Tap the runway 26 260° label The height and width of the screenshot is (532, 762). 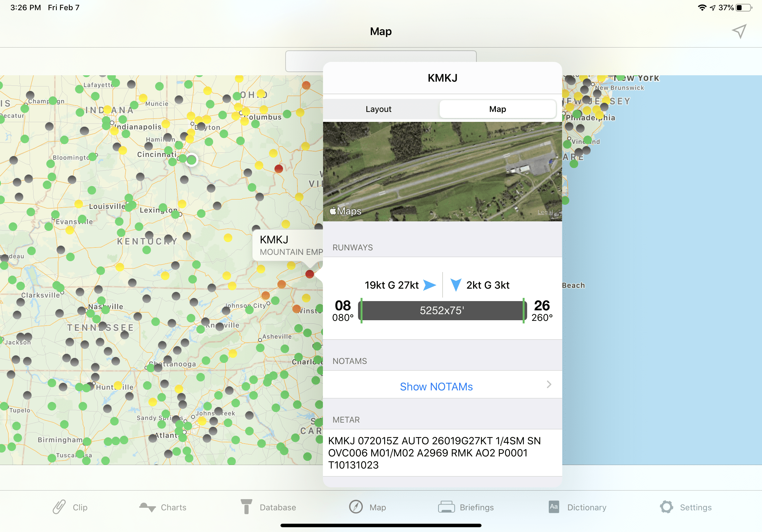pyautogui.click(x=542, y=310)
